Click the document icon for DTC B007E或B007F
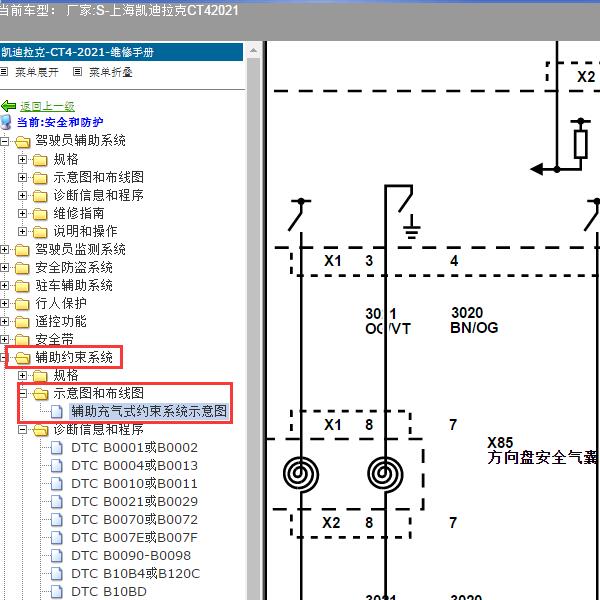This screenshot has width=600, height=600. 57,537
